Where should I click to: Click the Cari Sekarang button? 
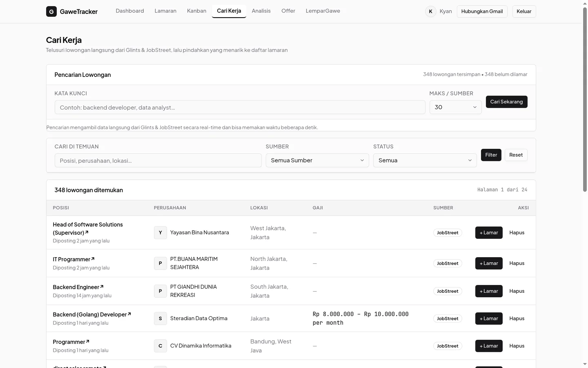pos(506,102)
